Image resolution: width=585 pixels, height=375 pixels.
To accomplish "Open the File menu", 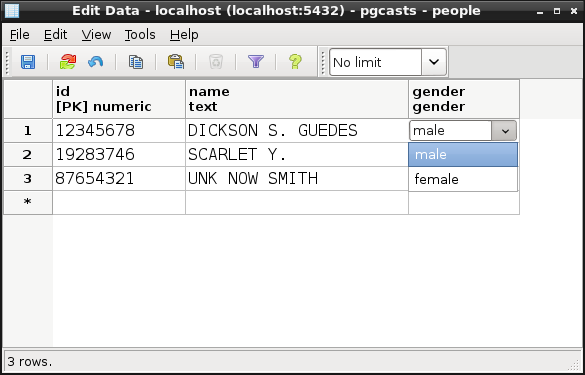I will click(19, 35).
